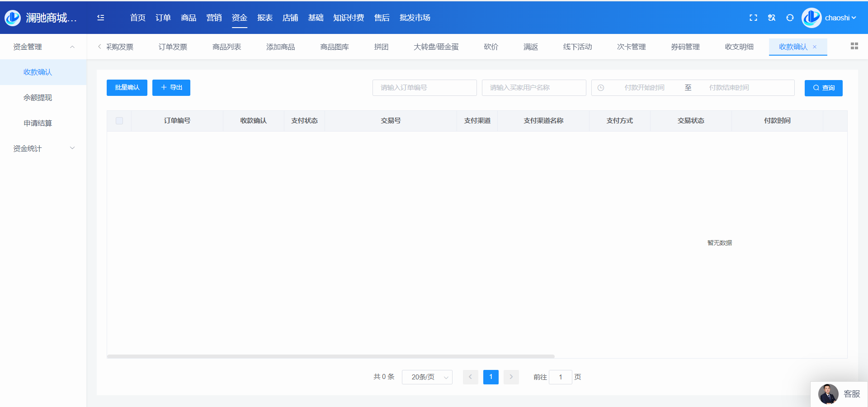The image size is (868, 407).
Task: Click the 查询 search button
Action: (823, 88)
